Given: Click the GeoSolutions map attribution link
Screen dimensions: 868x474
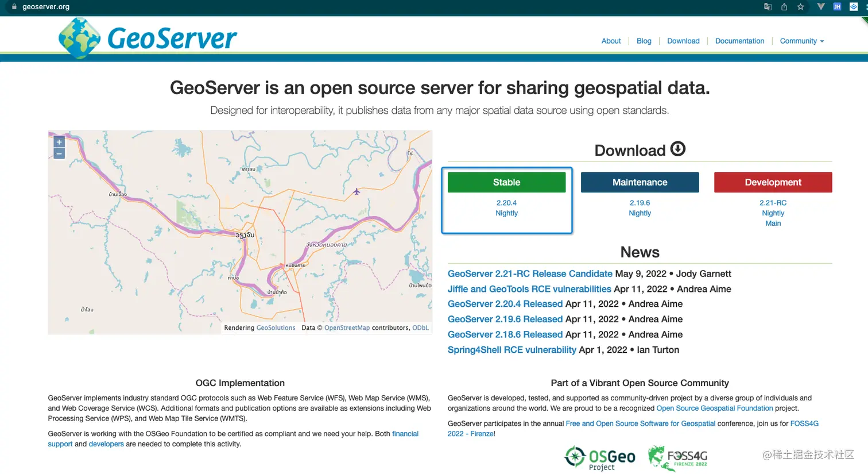Looking at the screenshot, I should tap(276, 328).
